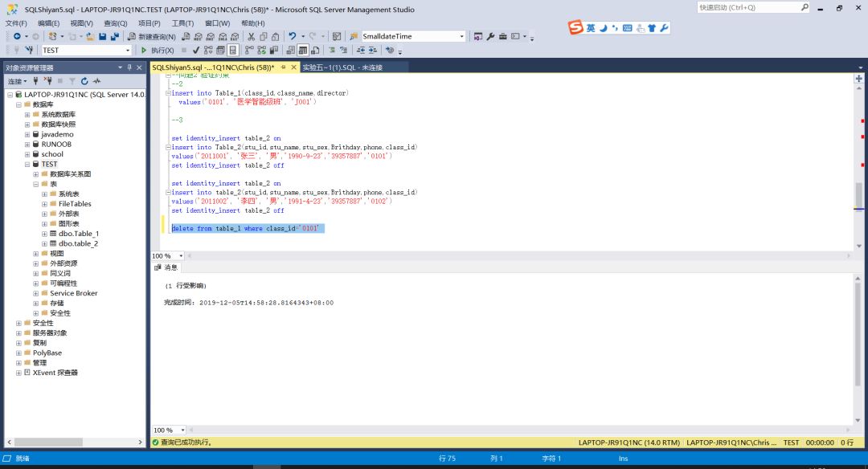
Task: Refresh the Object Explorer
Action: click(84, 81)
